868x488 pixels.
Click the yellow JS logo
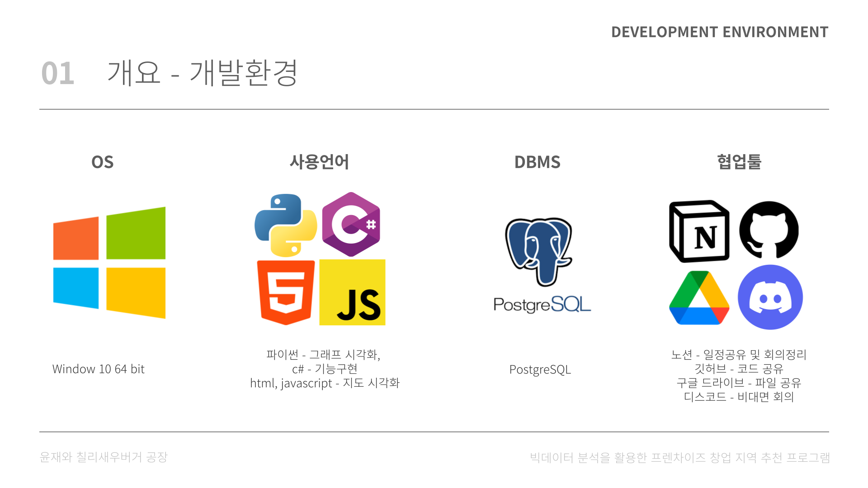pos(352,292)
